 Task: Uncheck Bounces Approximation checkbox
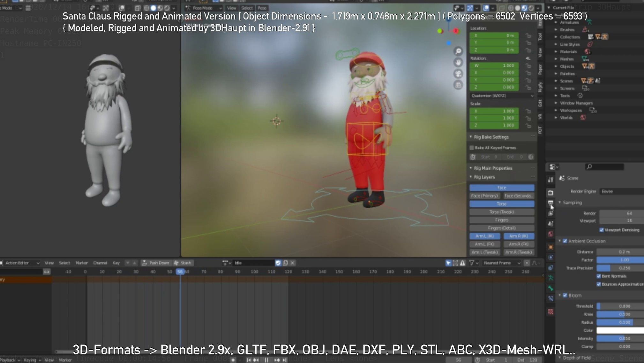(x=599, y=284)
